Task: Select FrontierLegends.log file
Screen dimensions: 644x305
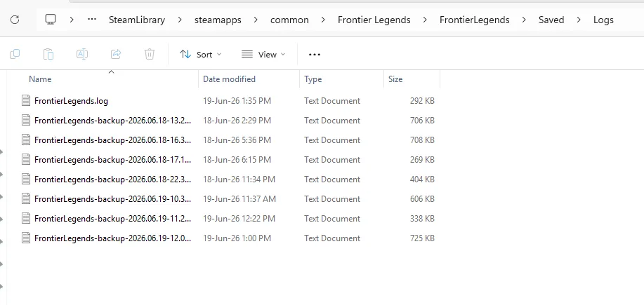Action: click(x=71, y=101)
